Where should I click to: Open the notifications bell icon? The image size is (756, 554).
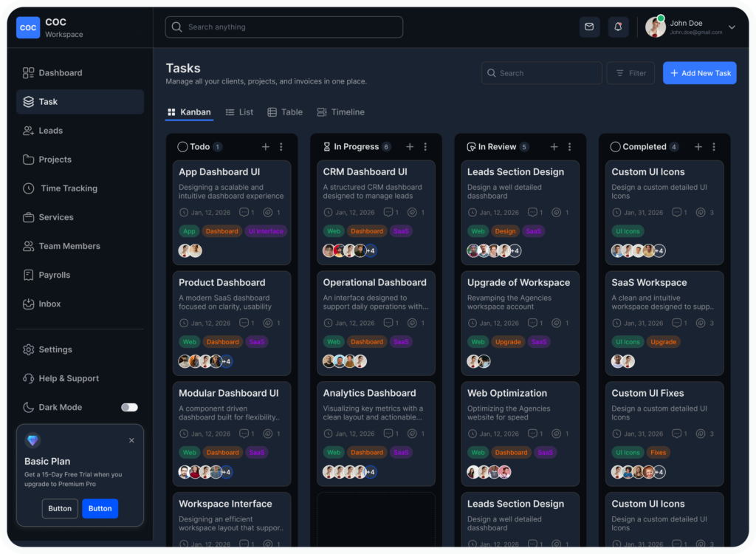coord(618,27)
